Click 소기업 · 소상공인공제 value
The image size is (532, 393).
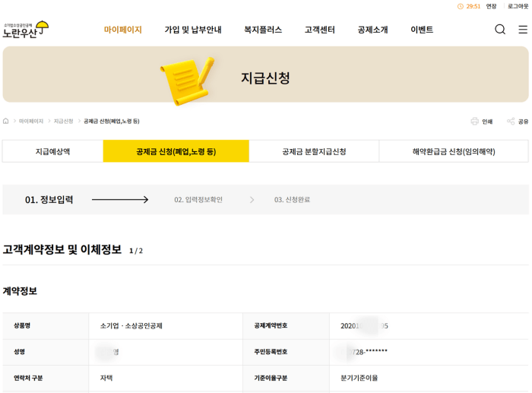point(131,326)
